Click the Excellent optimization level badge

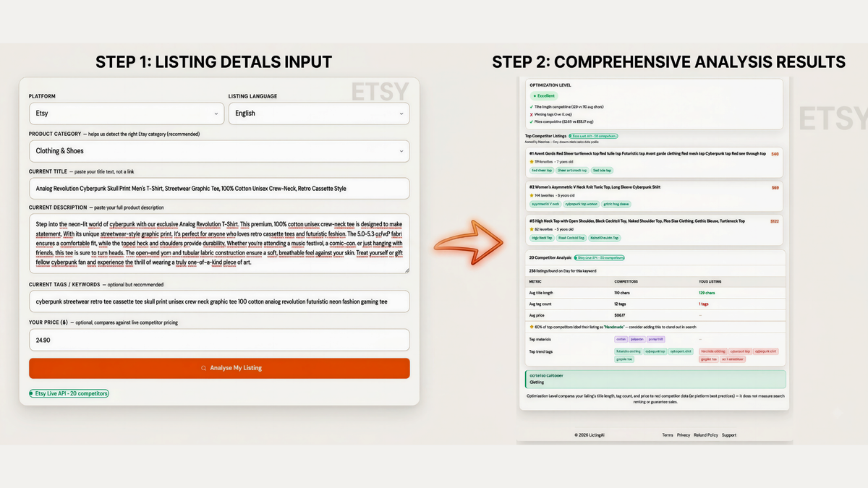[544, 95]
